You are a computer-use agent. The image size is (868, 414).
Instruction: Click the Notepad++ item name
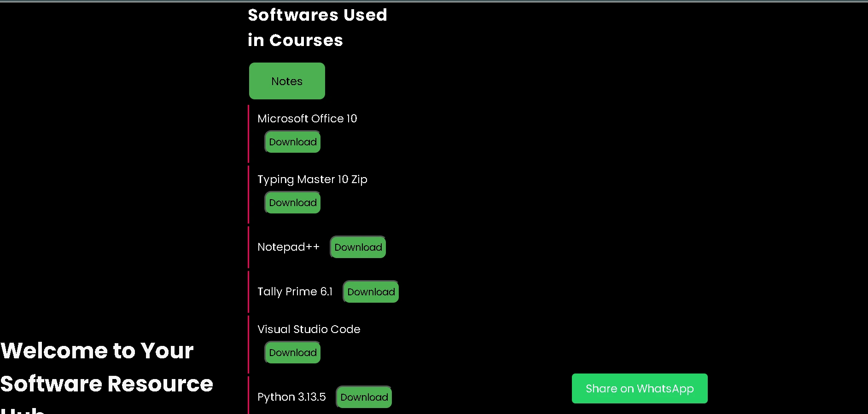coord(288,247)
